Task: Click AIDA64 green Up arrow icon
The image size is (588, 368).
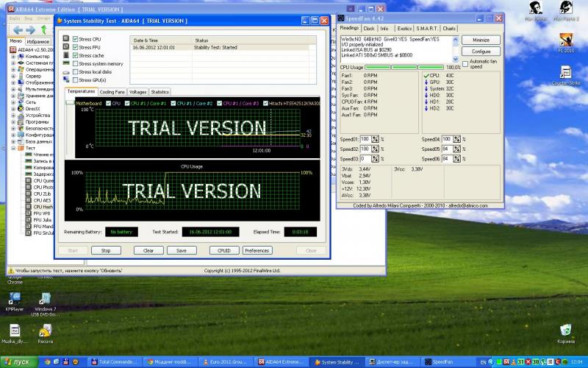Action: [x=43, y=29]
